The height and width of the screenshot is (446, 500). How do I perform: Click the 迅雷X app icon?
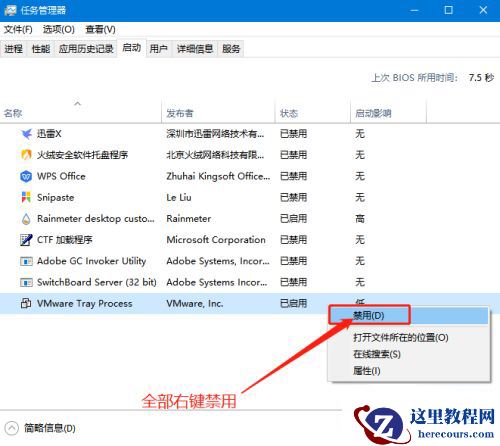(x=26, y=134)
